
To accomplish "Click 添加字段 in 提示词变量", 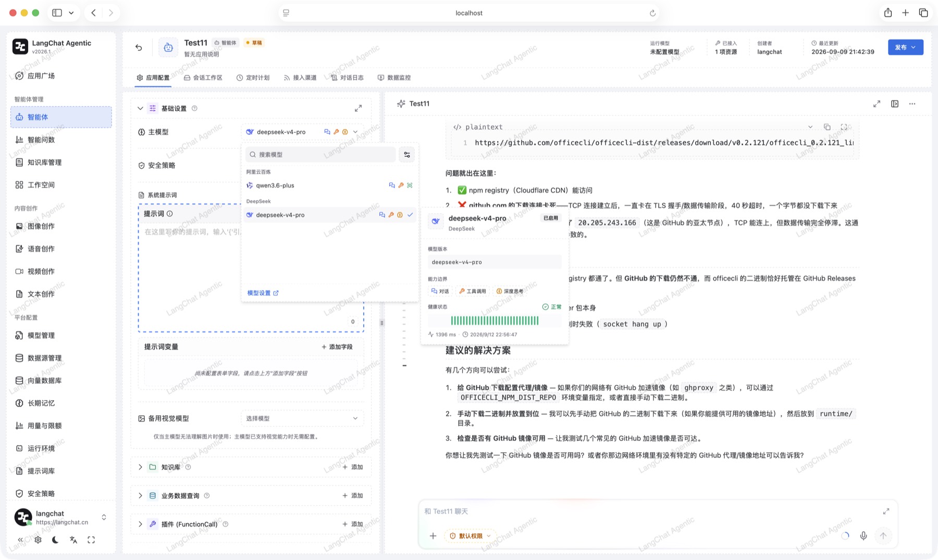I will point(337,347).
